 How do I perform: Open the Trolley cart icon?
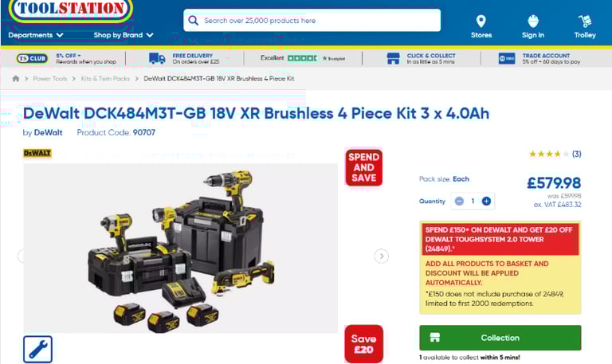click(585, 21)
